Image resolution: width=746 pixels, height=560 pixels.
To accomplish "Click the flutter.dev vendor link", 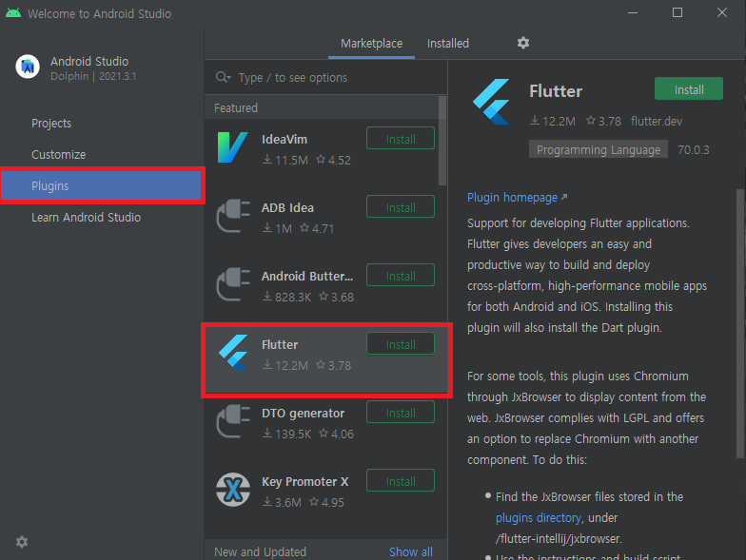I will coord(657,122).
